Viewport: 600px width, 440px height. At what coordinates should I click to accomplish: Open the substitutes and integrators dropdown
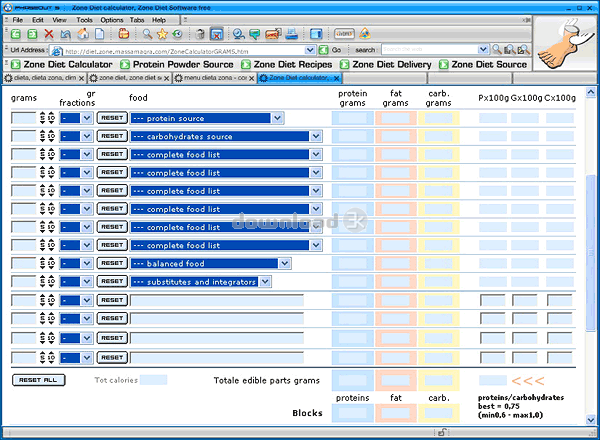tap(265, 282)
